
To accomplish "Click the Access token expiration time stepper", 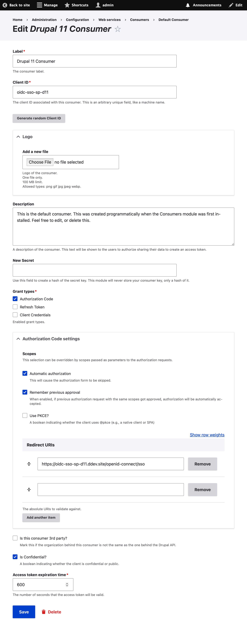I will (67, 584).
